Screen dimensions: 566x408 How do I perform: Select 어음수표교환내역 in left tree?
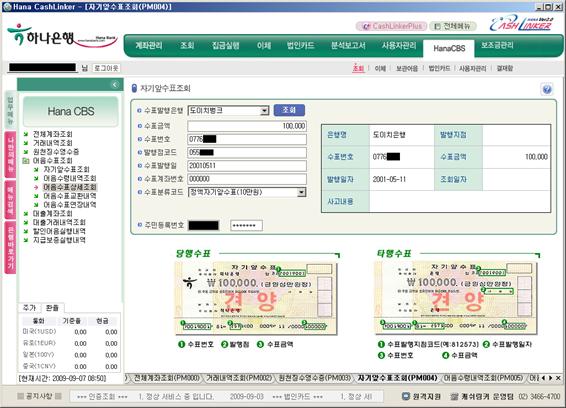[70, 196]
